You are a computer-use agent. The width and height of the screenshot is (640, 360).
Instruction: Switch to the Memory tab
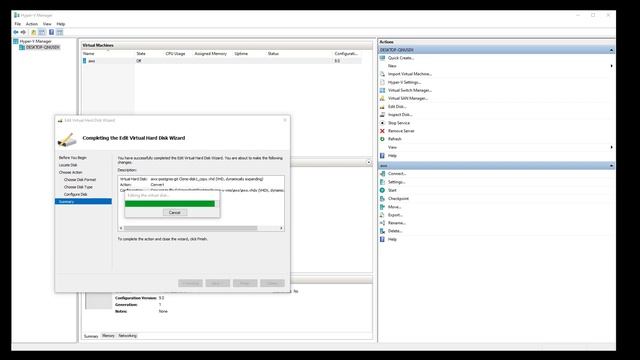108,336
